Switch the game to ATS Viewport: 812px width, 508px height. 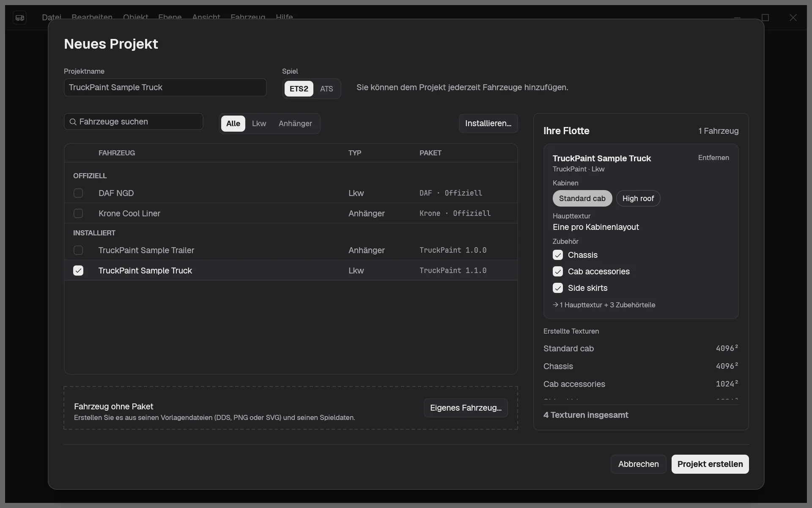326,89
